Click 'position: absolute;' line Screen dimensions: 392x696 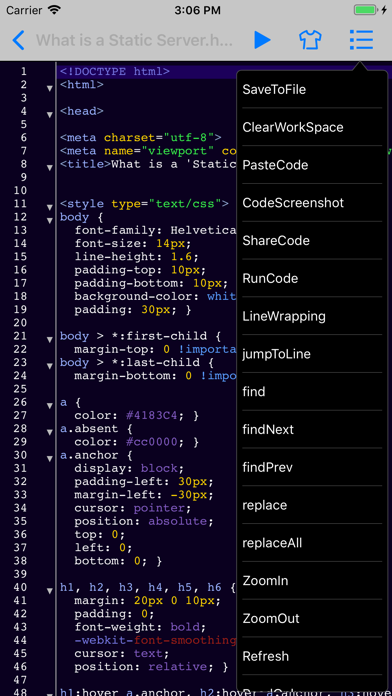(144, 521)
